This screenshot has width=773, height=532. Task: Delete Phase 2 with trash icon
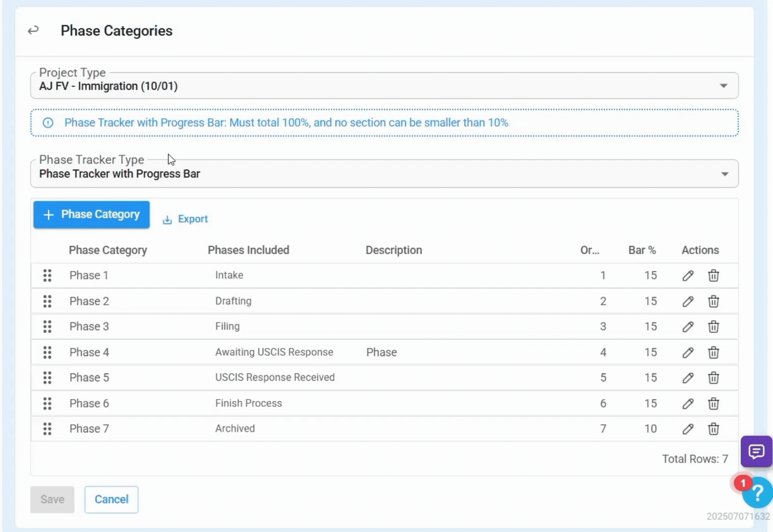pos(713,301)
